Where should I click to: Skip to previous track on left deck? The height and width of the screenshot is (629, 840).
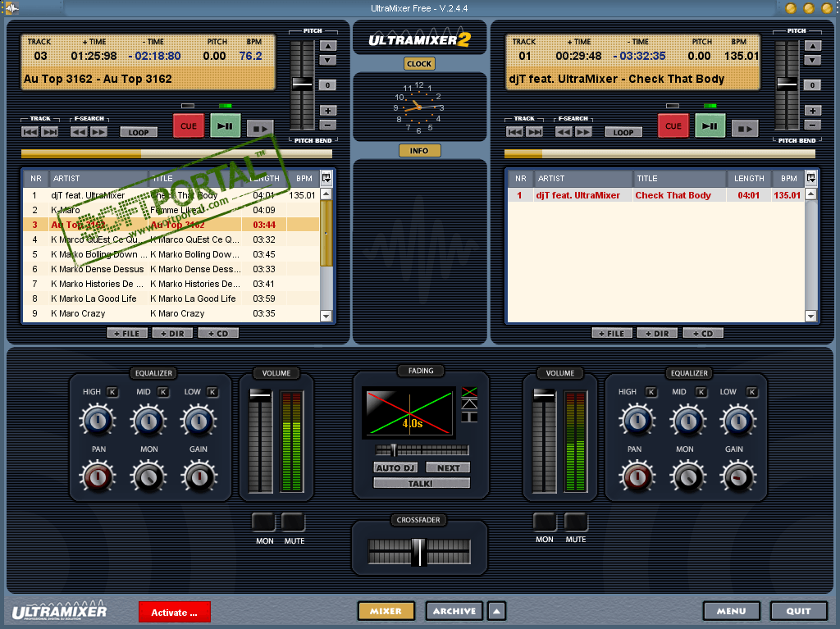pyautogui.click(x=30, y=132)
